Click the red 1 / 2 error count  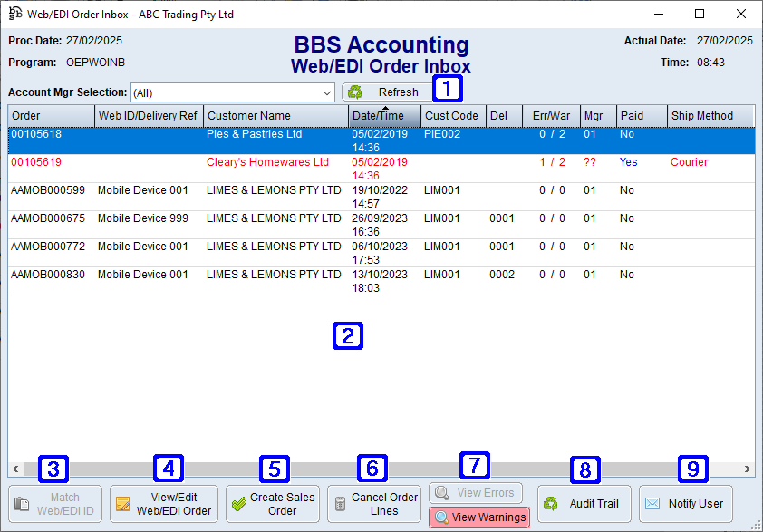(552, 162)
